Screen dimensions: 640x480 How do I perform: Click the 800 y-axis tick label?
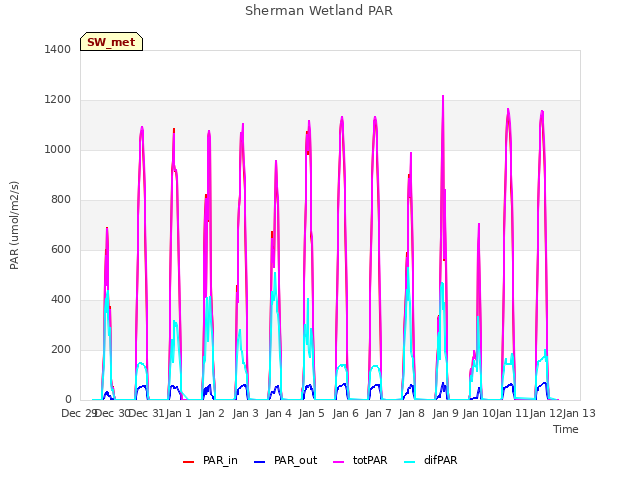click(61, 200)
